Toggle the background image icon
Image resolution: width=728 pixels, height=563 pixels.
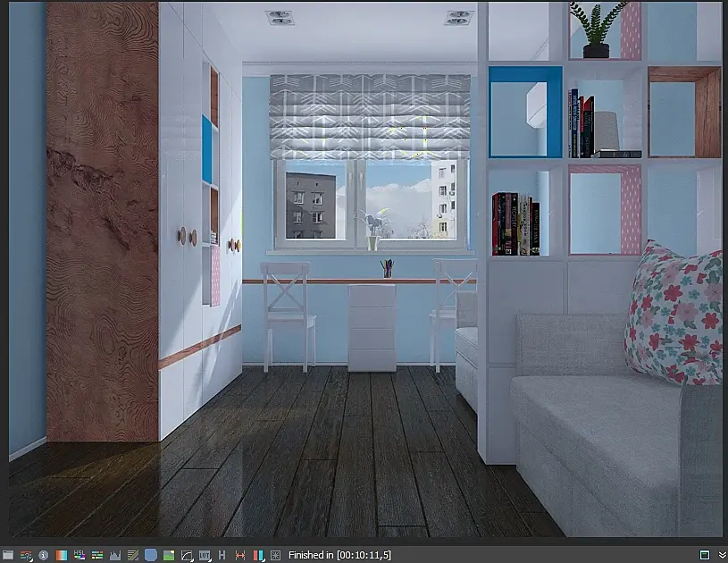point(169,555)
